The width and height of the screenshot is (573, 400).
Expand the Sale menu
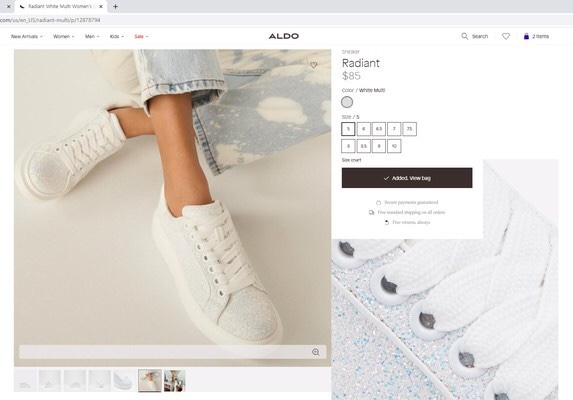click(x=141, y=37)
